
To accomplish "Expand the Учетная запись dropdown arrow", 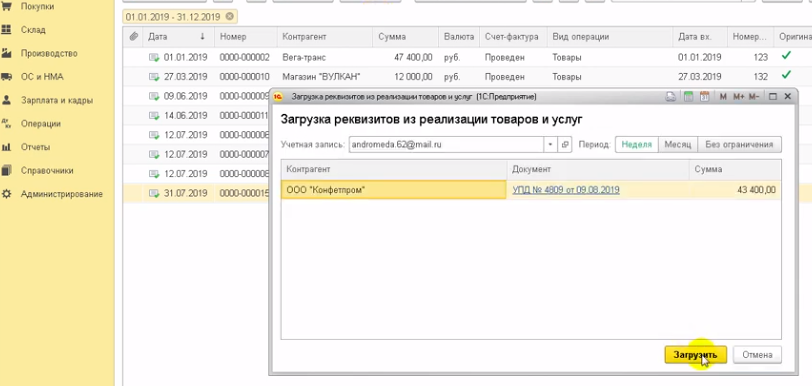I will pyautogui.click(x=550, y=145).
